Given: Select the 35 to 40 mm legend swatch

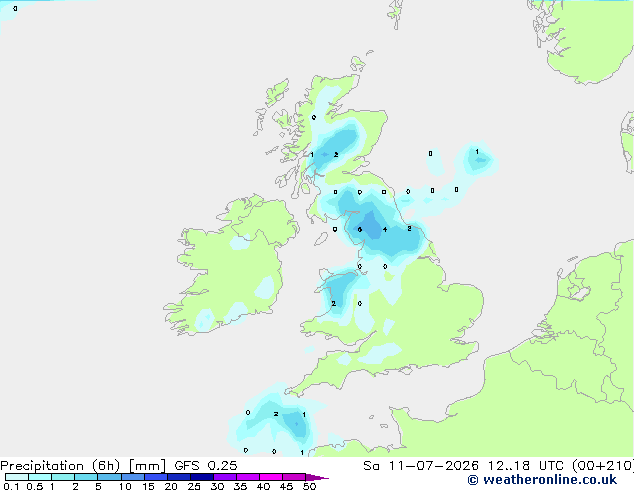Looking at the screenshot, I should (x=247, y=477).
